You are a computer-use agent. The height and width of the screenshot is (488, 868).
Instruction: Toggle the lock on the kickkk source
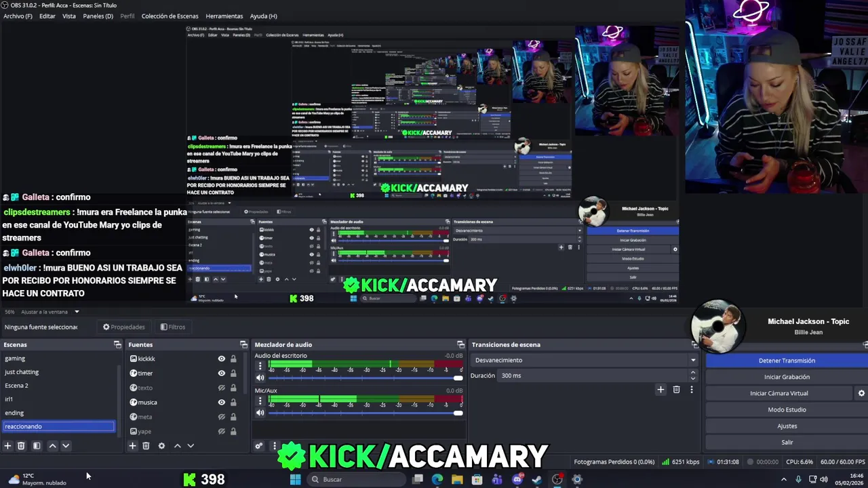(233, 359)
